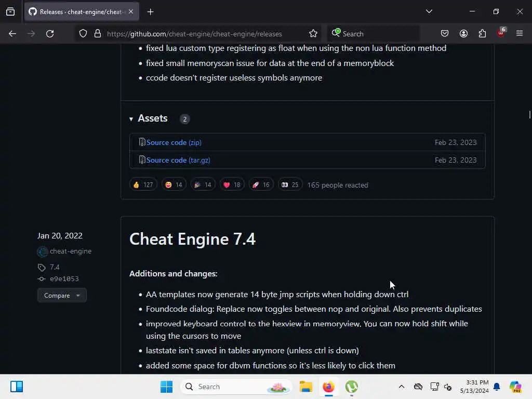Go back to the previous page
The width and height of the screenshot is (532, 399).
12,34
